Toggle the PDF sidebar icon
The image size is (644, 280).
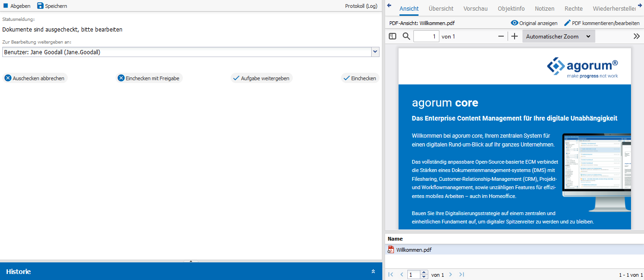(x=393, y=36)
